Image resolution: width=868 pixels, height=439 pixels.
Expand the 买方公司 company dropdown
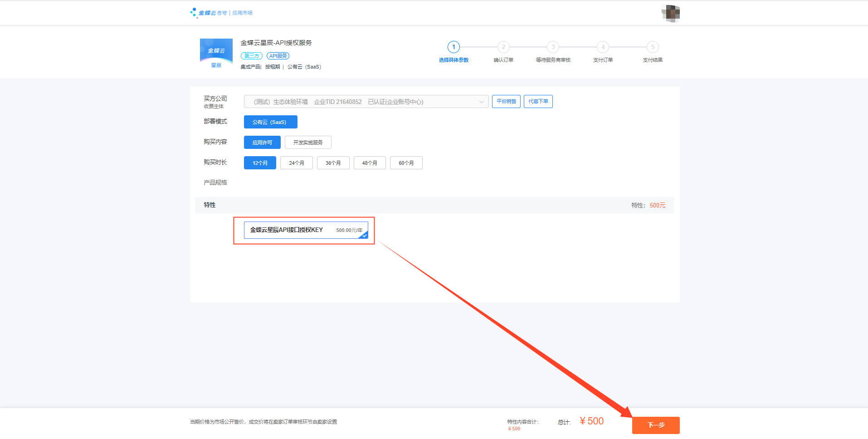coord(366,102)
